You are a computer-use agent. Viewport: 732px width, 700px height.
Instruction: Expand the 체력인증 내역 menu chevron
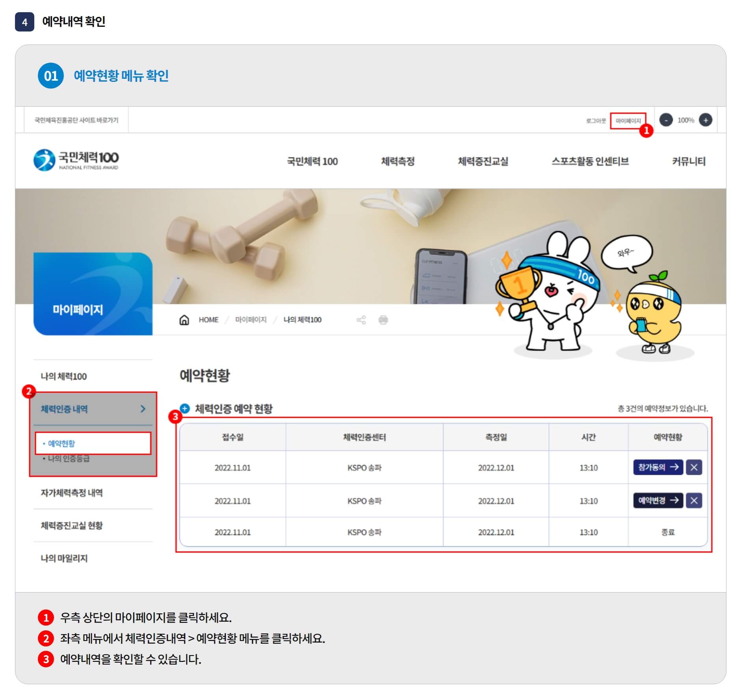(x=143, y=409)
